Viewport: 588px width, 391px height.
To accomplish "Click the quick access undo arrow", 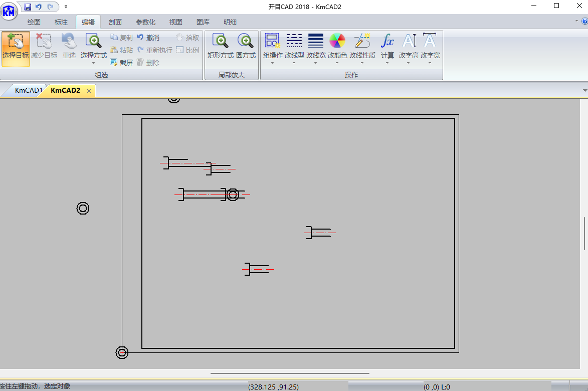I will point(38,7).
